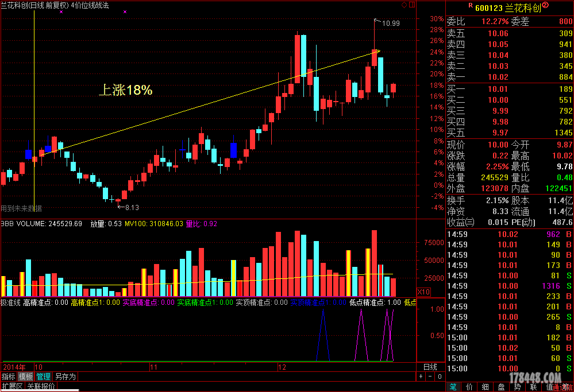The height and width of the screenshot is (392, 574).
Task: Click the 管理 button
Action: coord(44,377)
